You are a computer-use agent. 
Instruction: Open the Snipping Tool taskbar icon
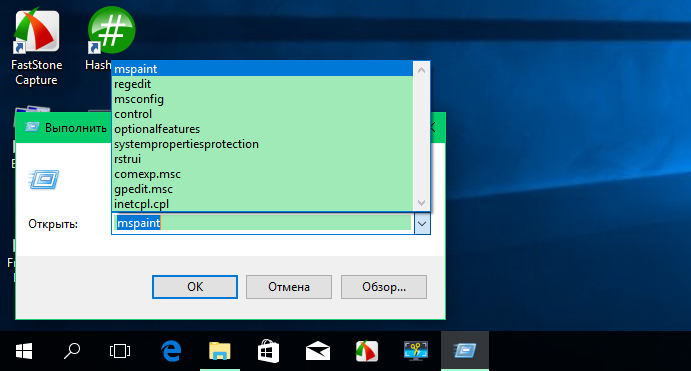click(416, 351)
